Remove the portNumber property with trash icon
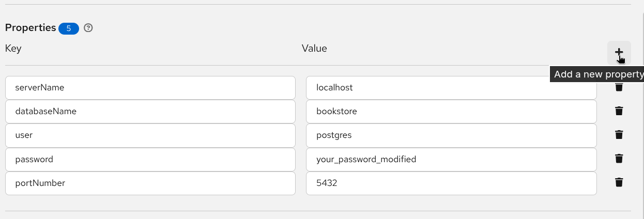The height and width of the screenshot is (219, 644). click(619, 182)
